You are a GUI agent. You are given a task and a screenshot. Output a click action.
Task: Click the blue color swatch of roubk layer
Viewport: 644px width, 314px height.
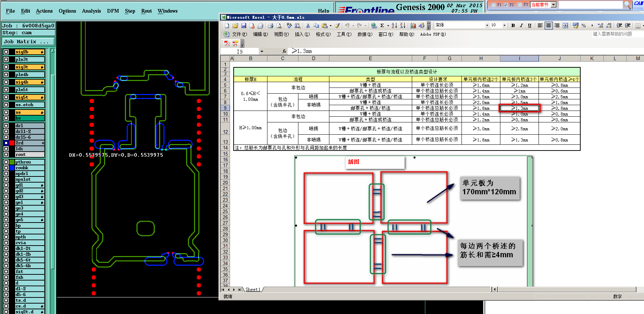pyautogui.click(x=12, y=168)
